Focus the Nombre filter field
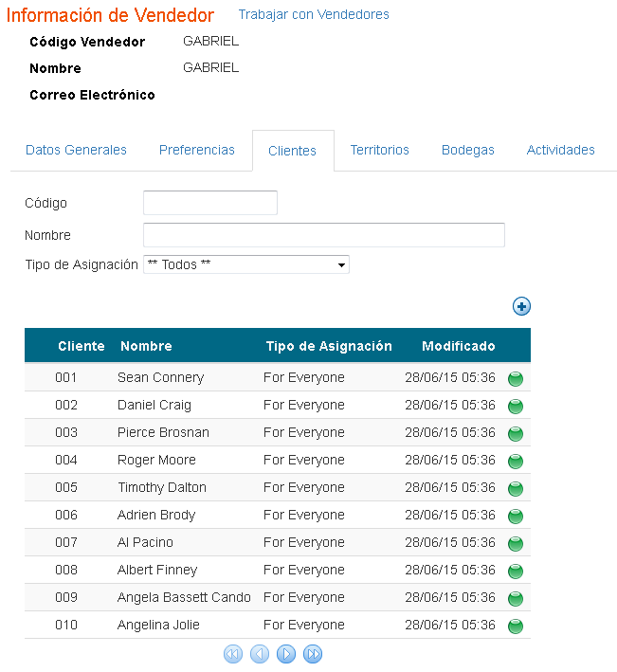 [324, 235]
